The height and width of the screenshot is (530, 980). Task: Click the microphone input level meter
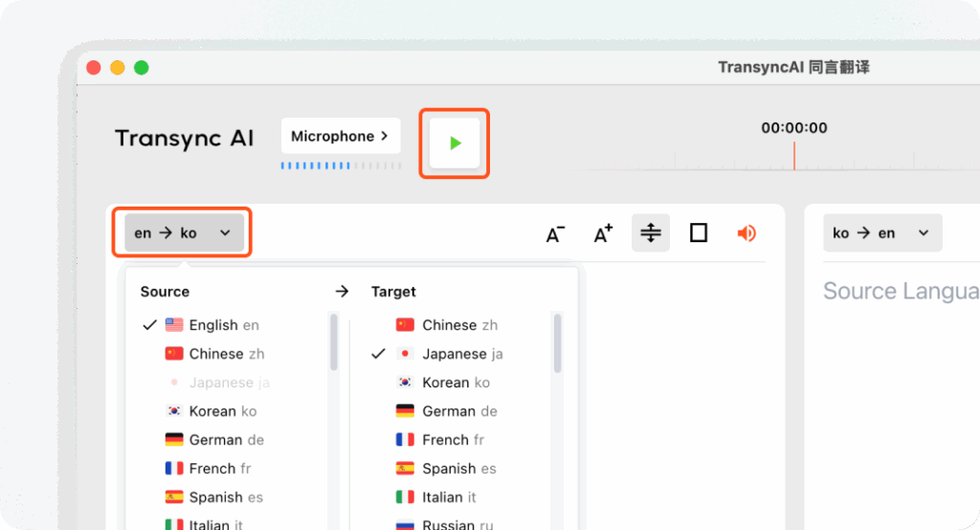point(341,166)
